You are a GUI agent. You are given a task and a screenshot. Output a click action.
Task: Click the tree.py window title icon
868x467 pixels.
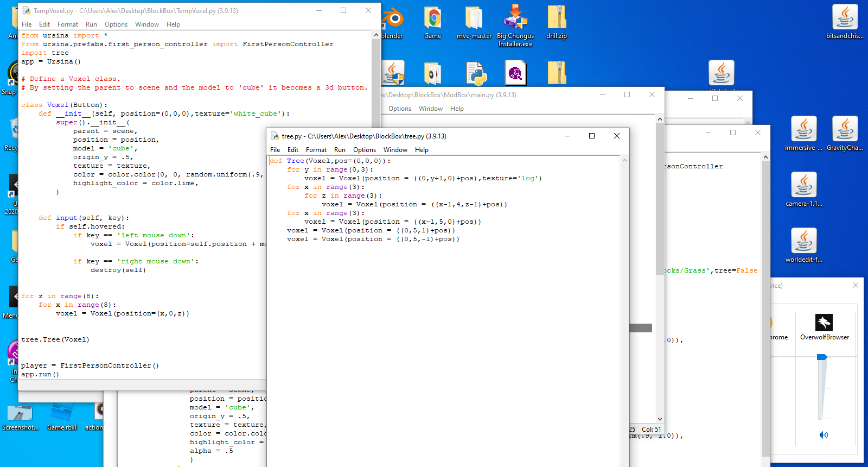(x=275, y=136)
